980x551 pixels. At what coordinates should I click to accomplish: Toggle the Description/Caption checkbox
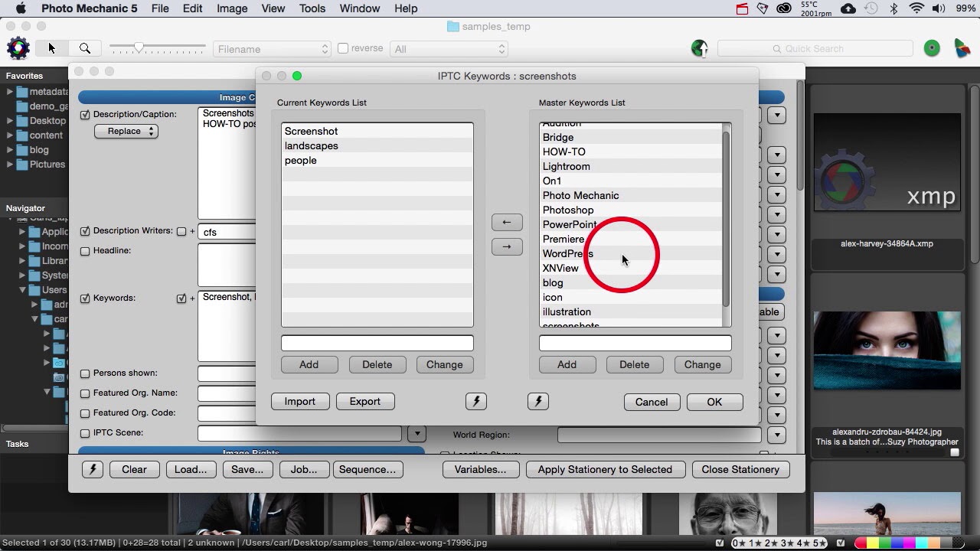pos(85,115)
